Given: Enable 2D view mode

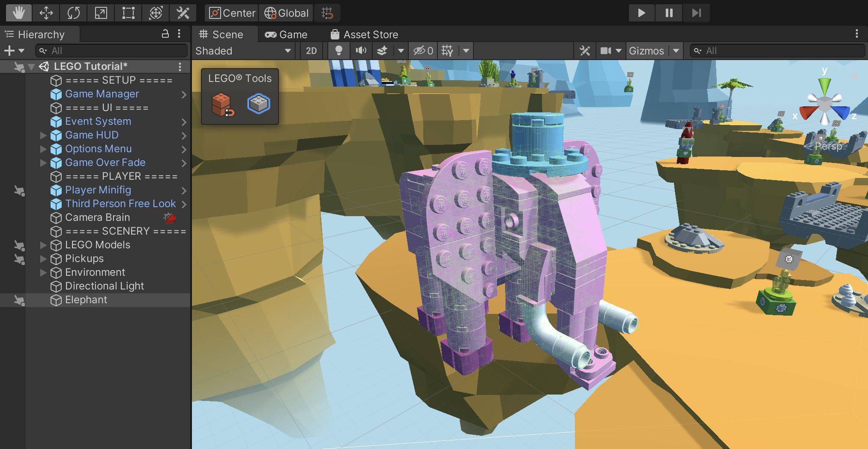Looking at the screenshot, I should click(311, 51).
